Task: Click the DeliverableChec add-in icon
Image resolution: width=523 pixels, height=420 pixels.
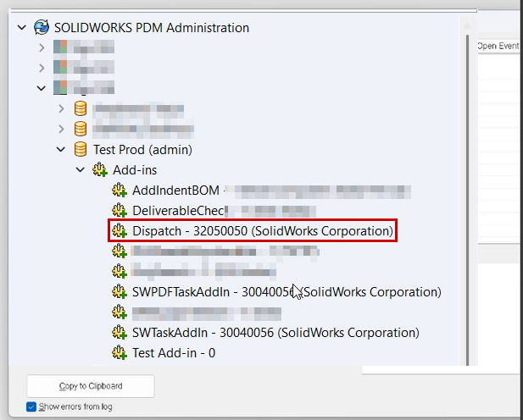Action: 120,211
